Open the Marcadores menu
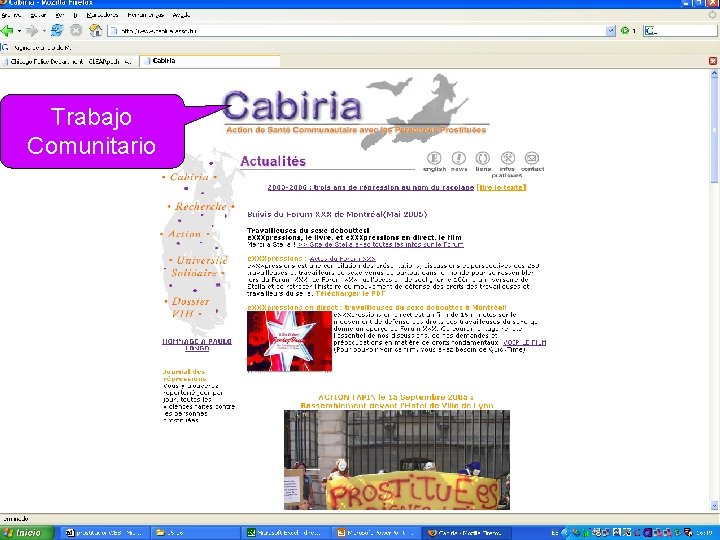This screenshot has width=720, height=540. [102, 15]
